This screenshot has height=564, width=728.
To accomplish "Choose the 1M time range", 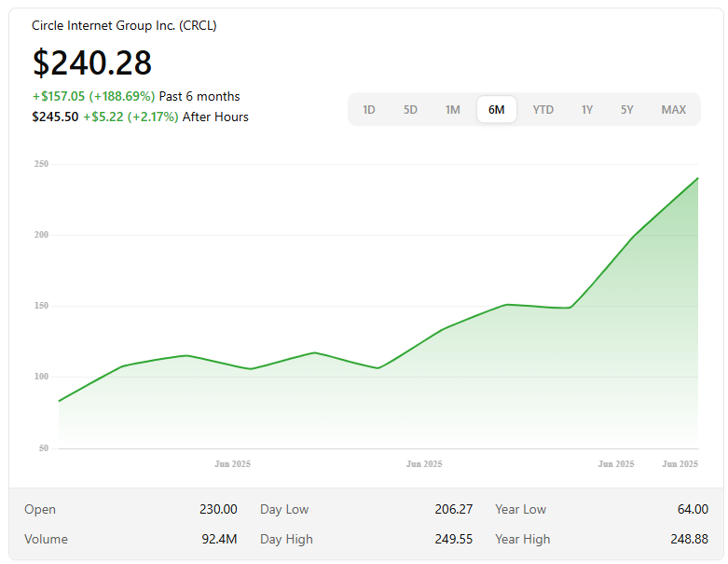I will tap(452, 110).
